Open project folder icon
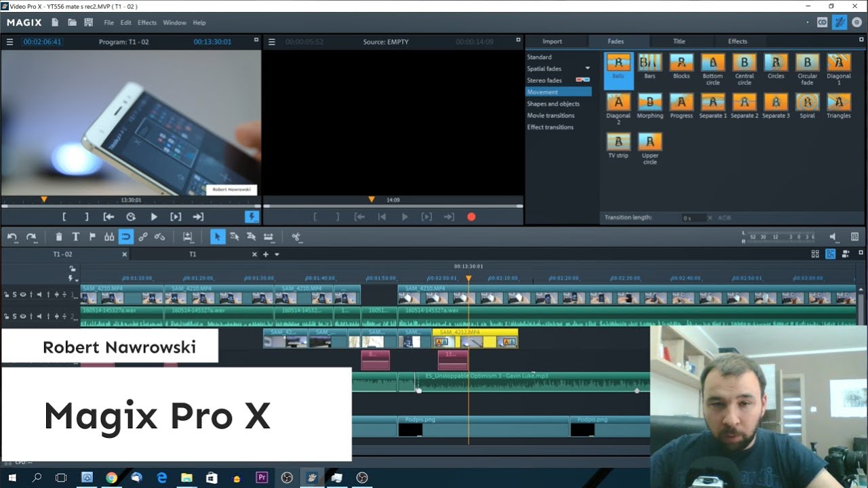 click(x=72, y=22)
